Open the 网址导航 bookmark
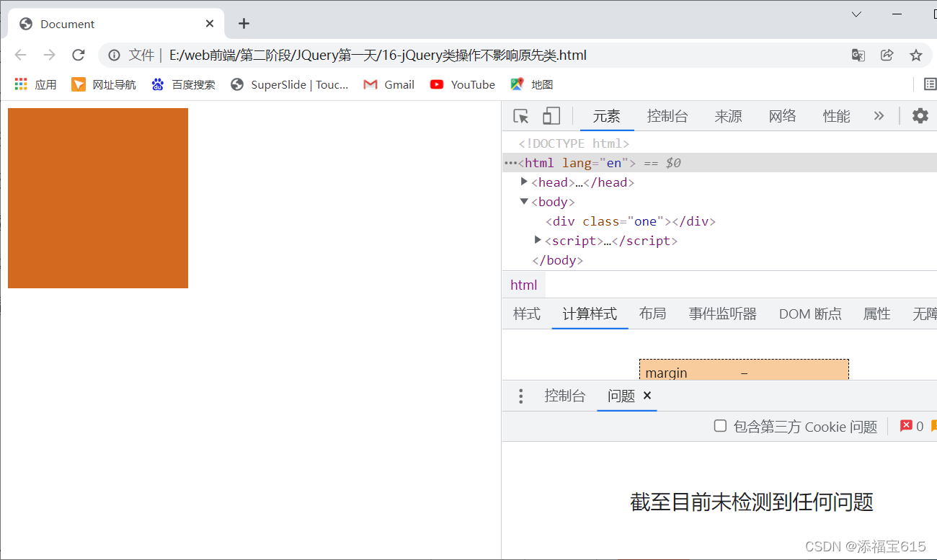Viewport: 937px width, 560px height. pyautogui.click(x=104, y=84)
